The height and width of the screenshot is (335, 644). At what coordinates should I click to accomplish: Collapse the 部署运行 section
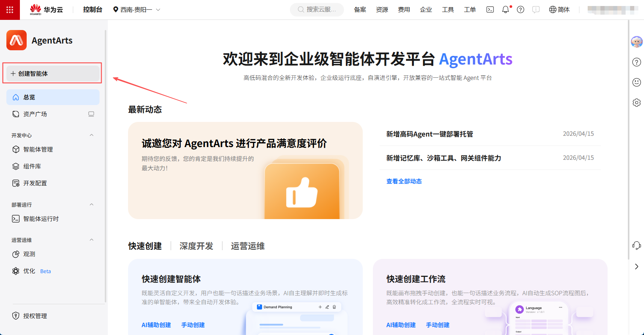pyautogui.click(x=92, y=204)
